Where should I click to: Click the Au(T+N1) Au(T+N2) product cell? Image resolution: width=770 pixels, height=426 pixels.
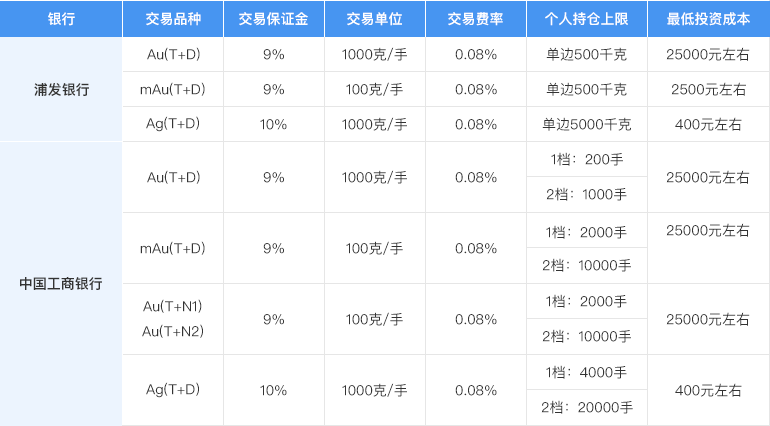coord(173,319)
